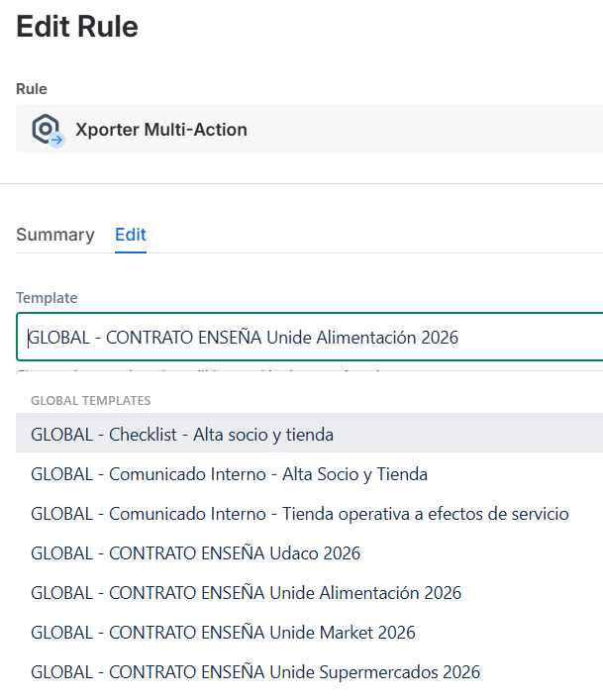
Task: Click the Xporter Multi-Action rule icon
Action: [46, 129]
